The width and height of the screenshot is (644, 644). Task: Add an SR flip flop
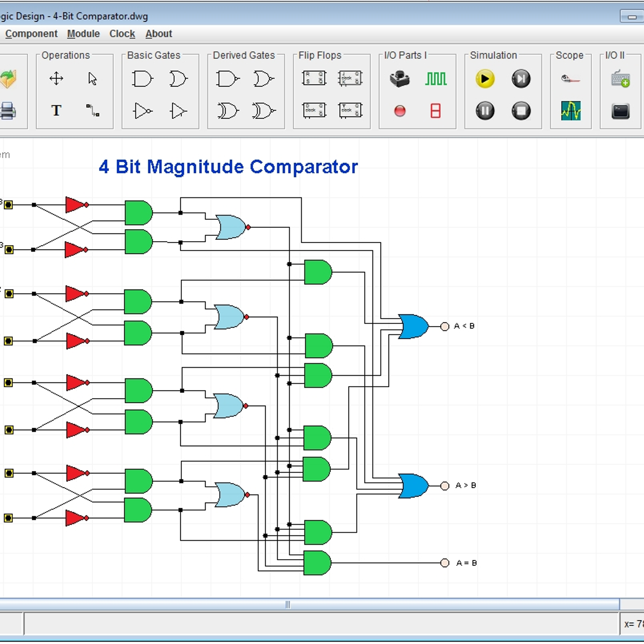pos(314,78)
